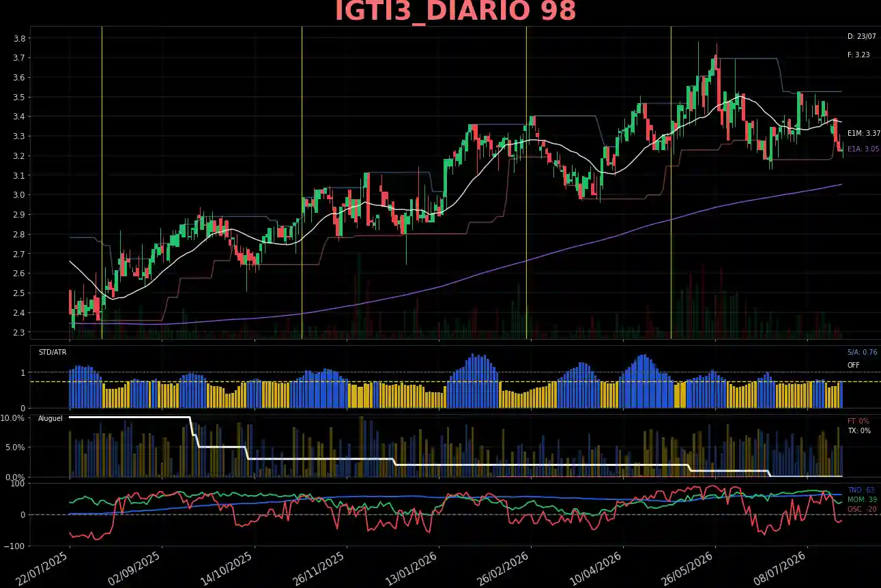This screenshot has width=881, height=588.
Task: Click the −100 oscillator axis tick
Action: pyautogui.click(x=14, y=546)
